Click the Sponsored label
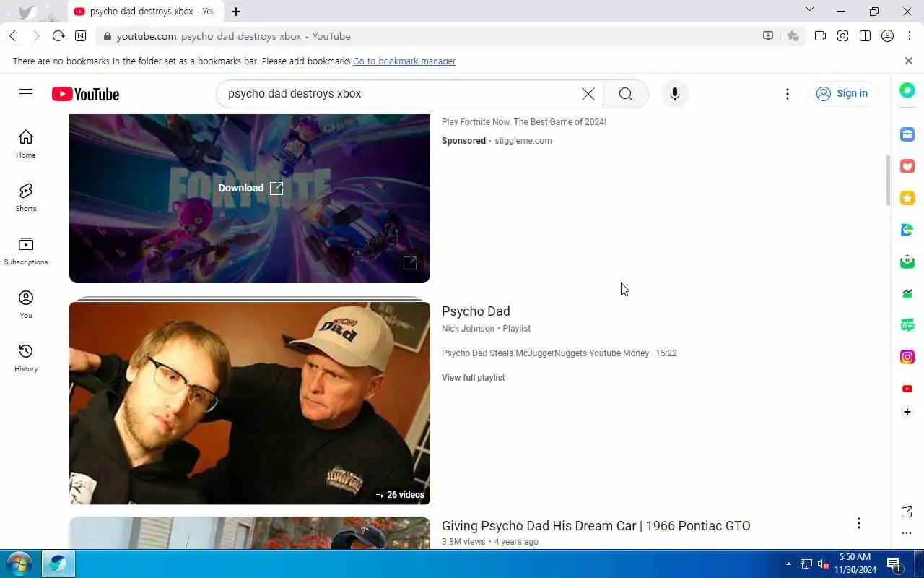This screenshot has width=924, height=578. pyautogui.click(x=463, y=141)
